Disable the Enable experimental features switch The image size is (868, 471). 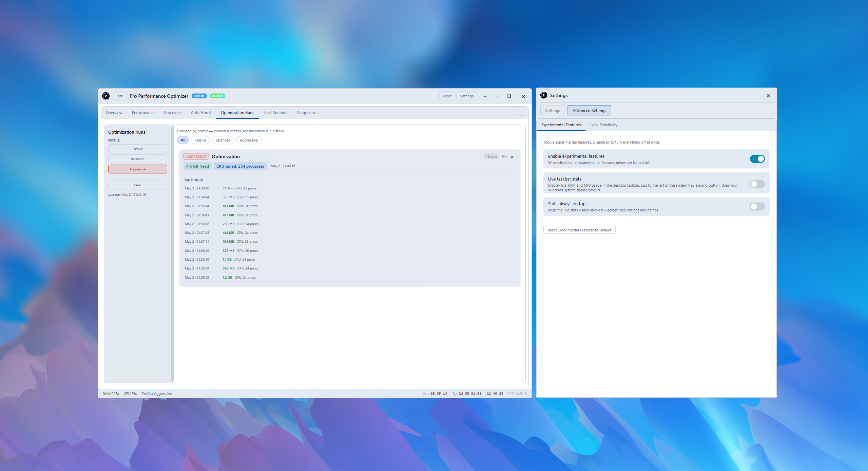click(x=757, y=159)
